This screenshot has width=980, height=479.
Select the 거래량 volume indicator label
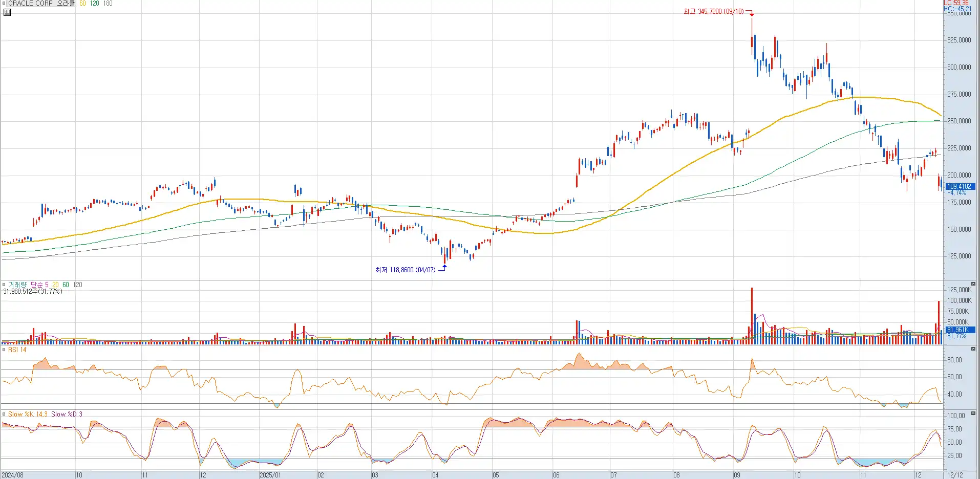[17, 285]
